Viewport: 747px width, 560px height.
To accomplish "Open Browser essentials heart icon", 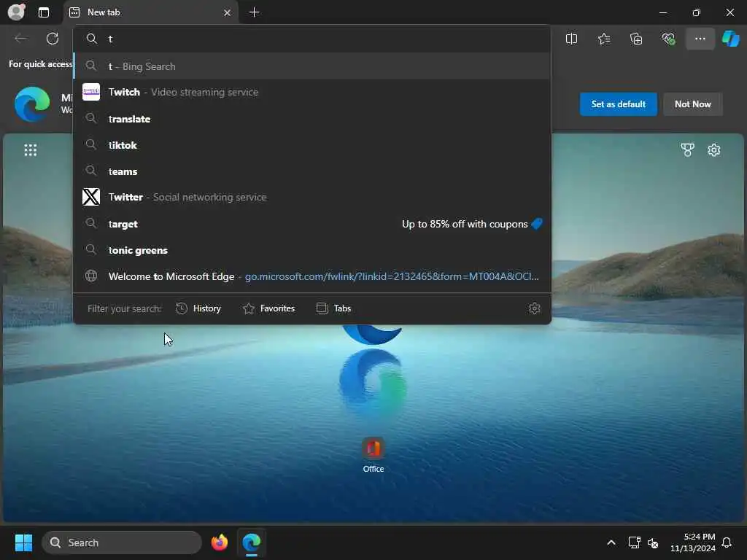I will tap(668, 39).
